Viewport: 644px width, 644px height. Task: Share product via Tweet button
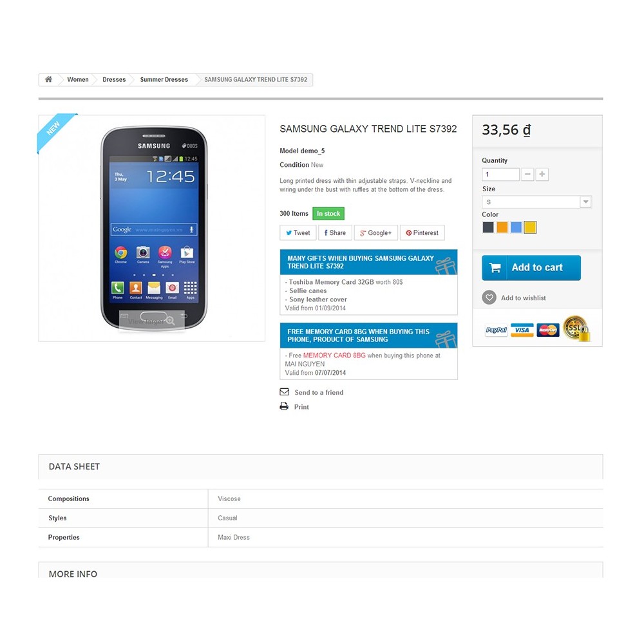pyautogui.click(x=298, y=232)
